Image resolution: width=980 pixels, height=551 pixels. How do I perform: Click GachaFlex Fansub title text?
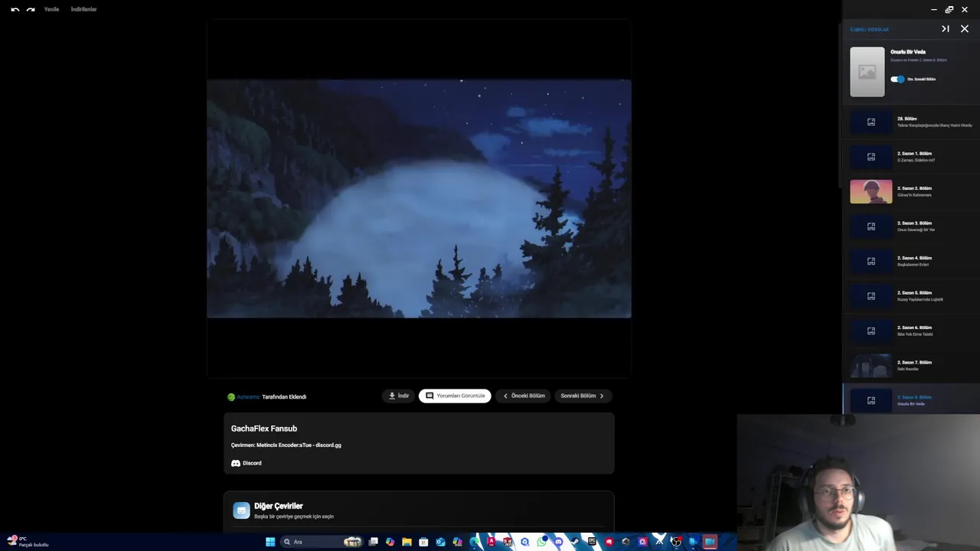(x=264, y=429)
